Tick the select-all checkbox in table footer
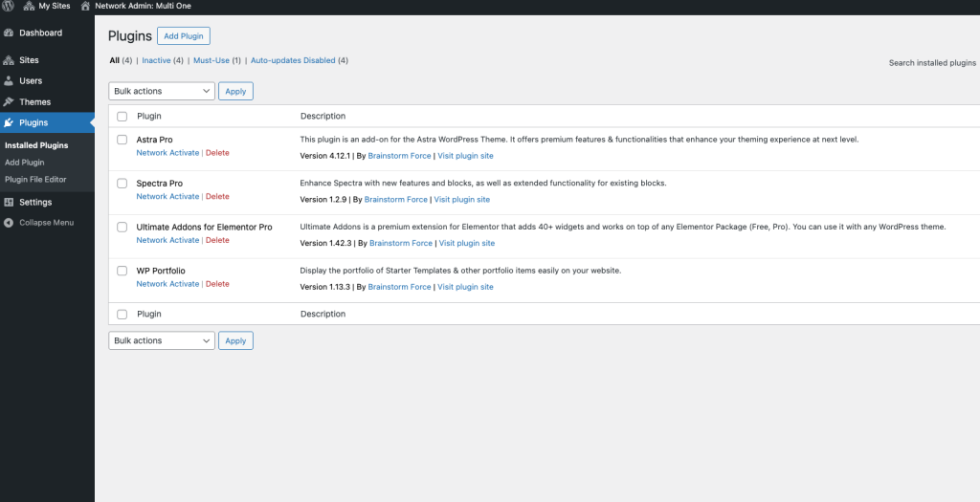The height and width of the screenshot is (502, 980). [x=122, y=315]
